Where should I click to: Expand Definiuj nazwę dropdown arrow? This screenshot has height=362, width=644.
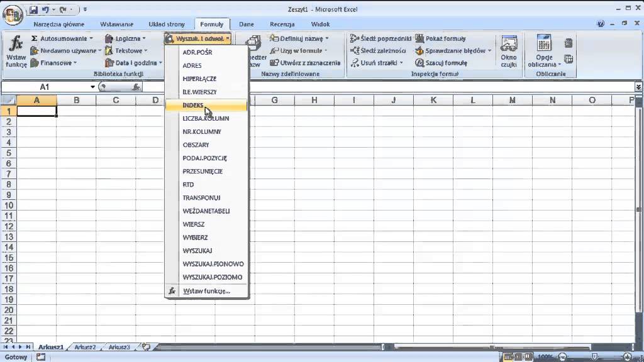click(x=327, y=38)
